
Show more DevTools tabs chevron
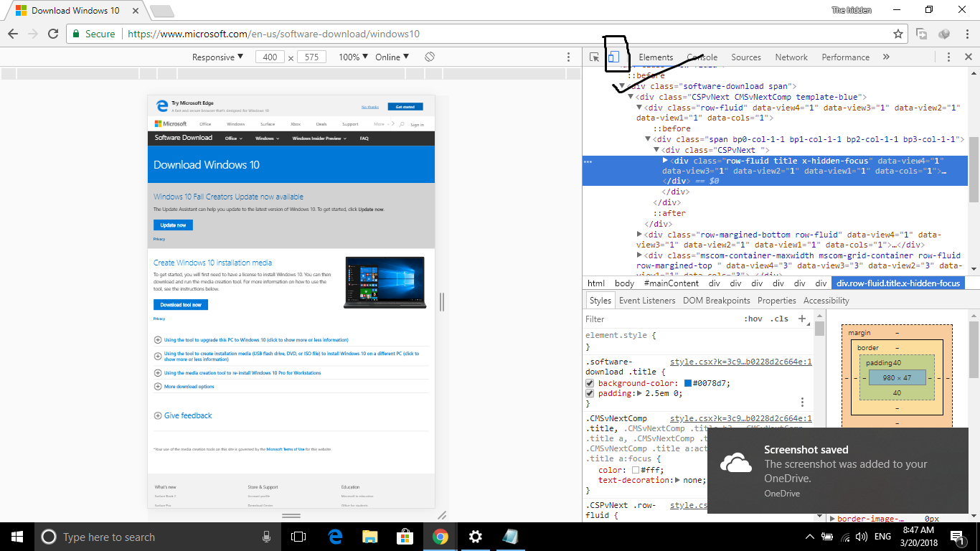coord(886,57)
